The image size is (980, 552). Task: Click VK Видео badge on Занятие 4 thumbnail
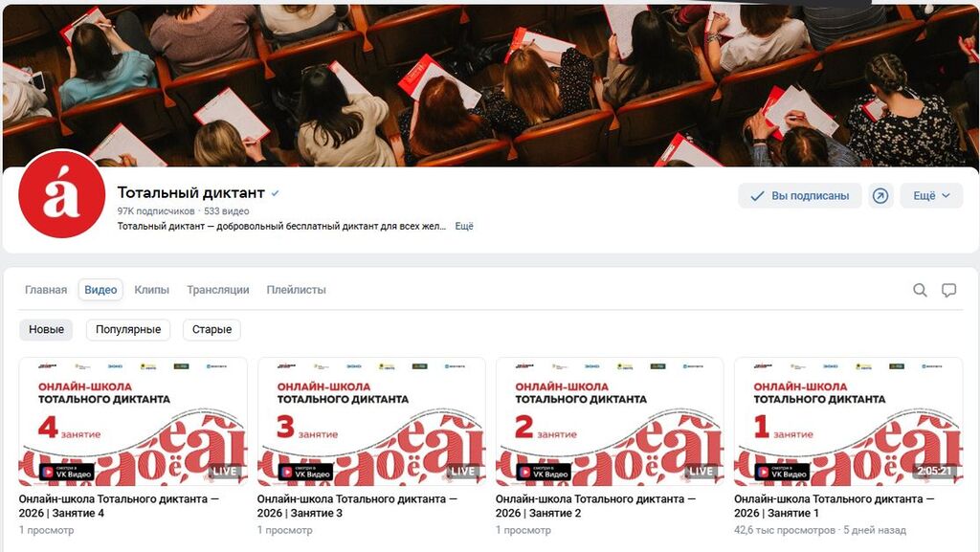click(66, 472)
